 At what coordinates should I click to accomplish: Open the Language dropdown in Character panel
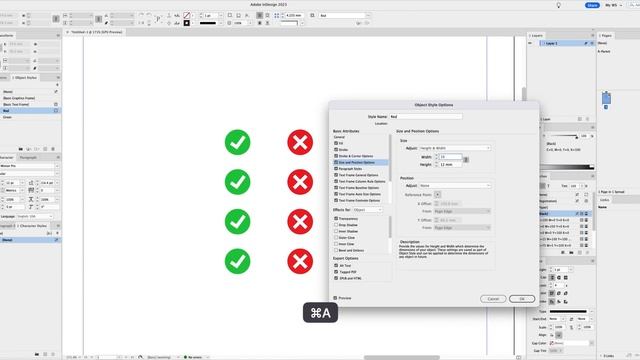(x=35, y=216)
